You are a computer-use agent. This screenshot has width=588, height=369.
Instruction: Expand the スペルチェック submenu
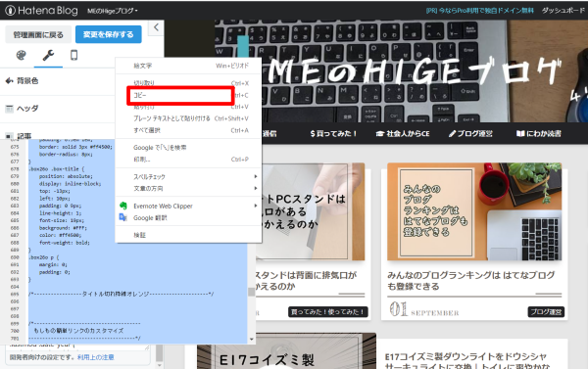(188, 176)
